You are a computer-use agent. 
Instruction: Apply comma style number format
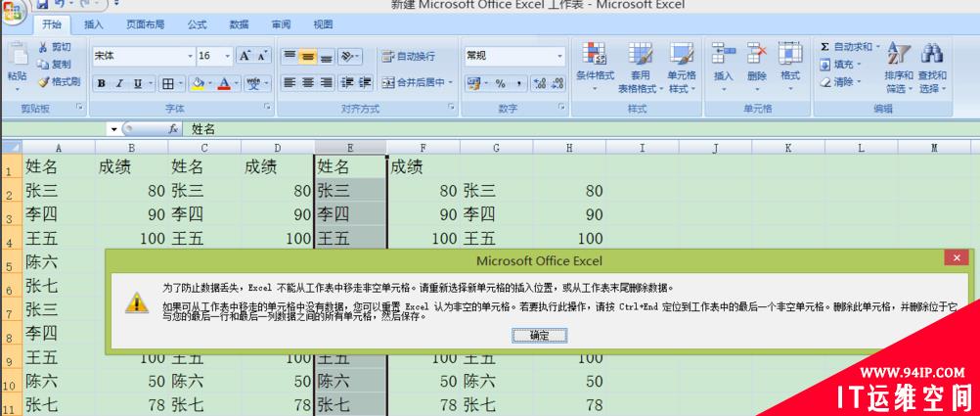[x=518, y=83]
